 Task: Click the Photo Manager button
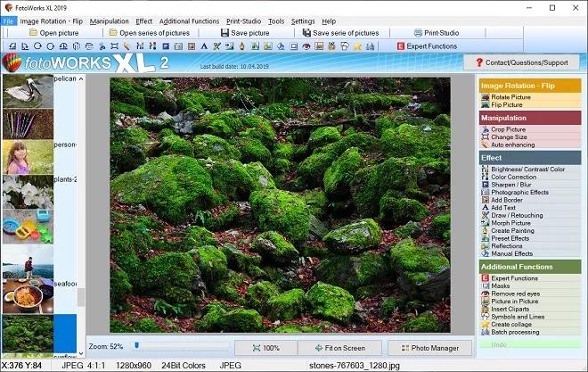(x=429, y=348)
